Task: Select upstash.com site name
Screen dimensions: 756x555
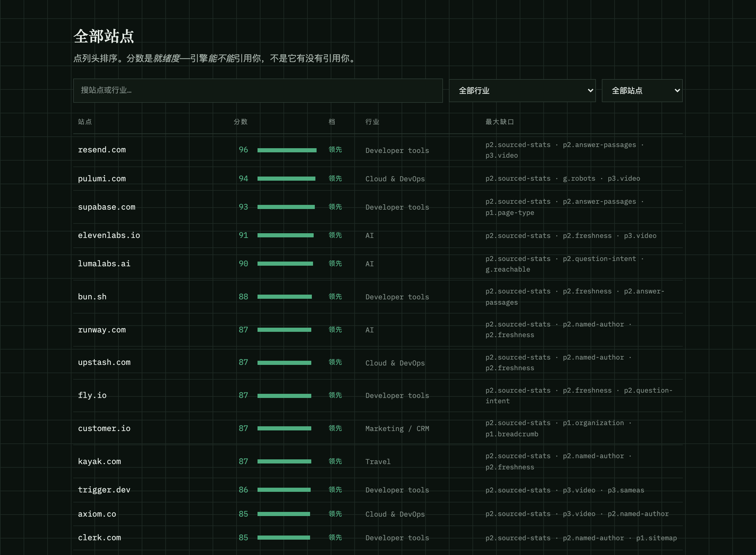Action: coord(104,362)
